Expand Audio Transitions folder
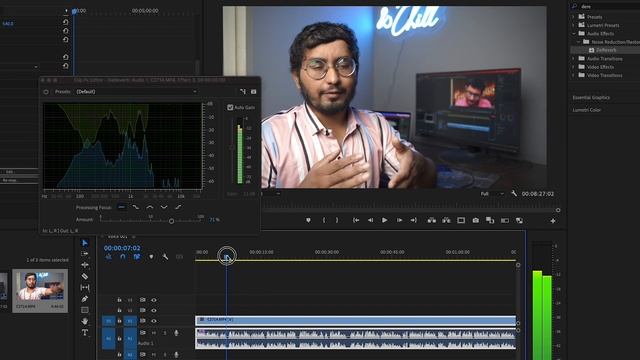The height and width of the screenshot is (360, 640). coord(573,59)
